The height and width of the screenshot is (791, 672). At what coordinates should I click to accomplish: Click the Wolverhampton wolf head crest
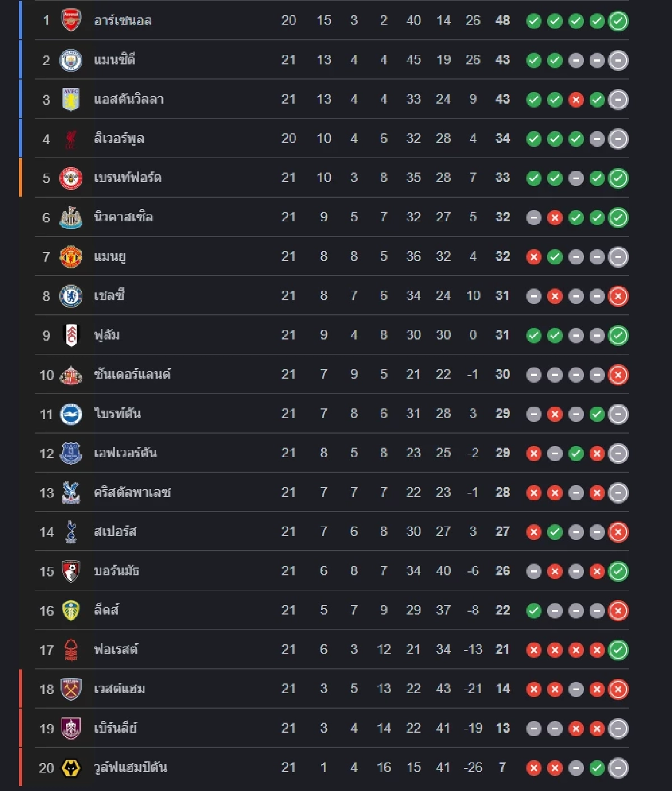(71, 767)
